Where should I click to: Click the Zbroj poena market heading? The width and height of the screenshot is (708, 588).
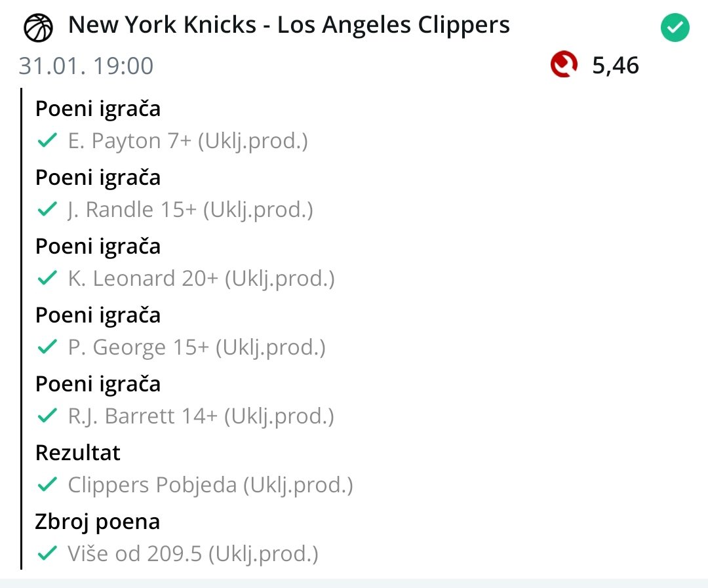(x=98, y=522)
